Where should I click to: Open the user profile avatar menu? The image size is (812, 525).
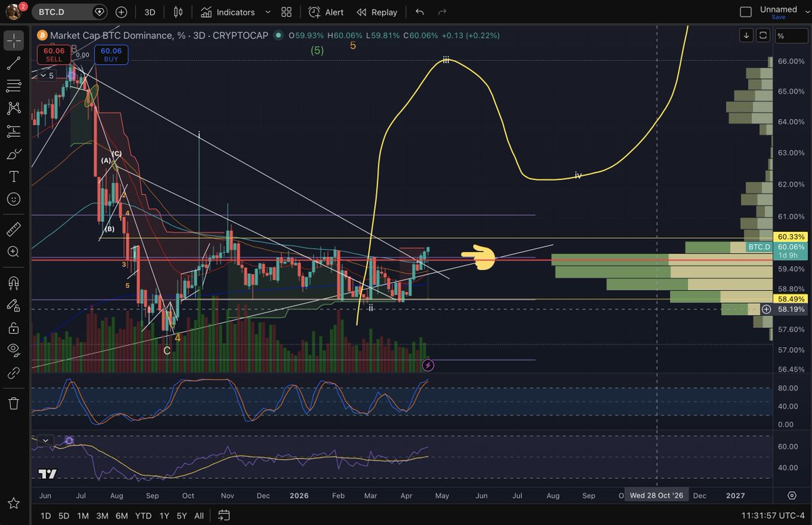pos(14,12)
